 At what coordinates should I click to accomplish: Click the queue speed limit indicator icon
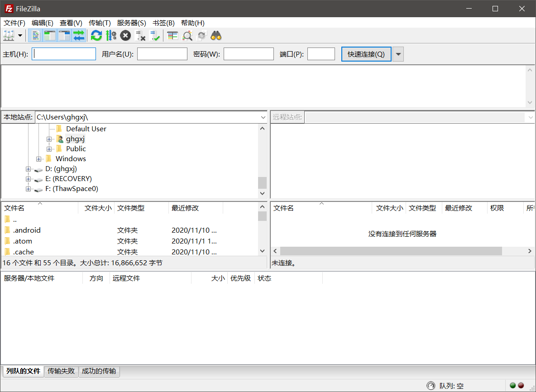point(431,386)
